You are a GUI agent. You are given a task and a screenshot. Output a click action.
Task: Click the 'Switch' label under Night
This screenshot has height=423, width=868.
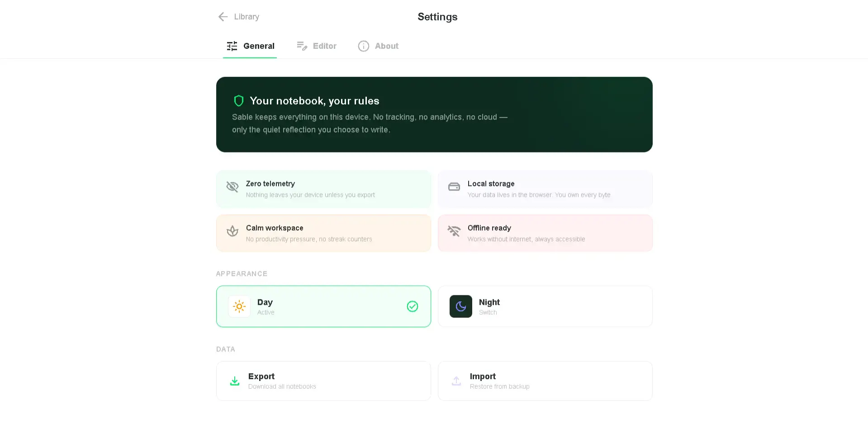pyautogui.click(x=488, y=313)
